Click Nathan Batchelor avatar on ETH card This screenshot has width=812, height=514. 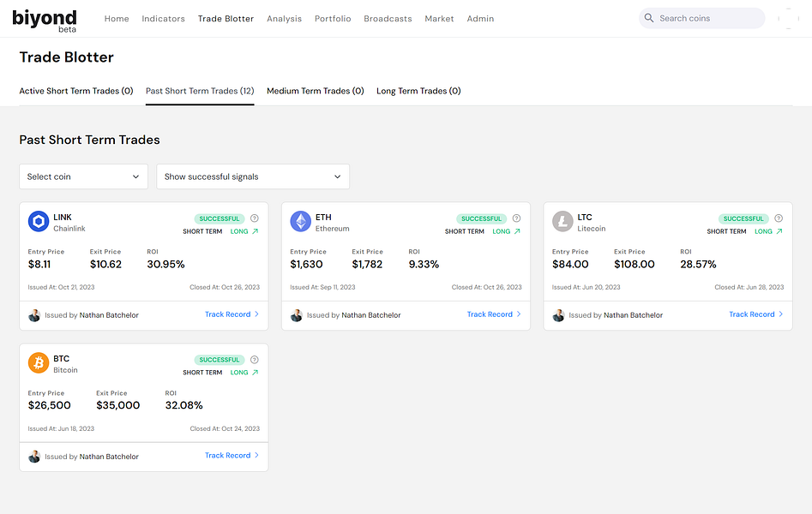coord(297,315)
